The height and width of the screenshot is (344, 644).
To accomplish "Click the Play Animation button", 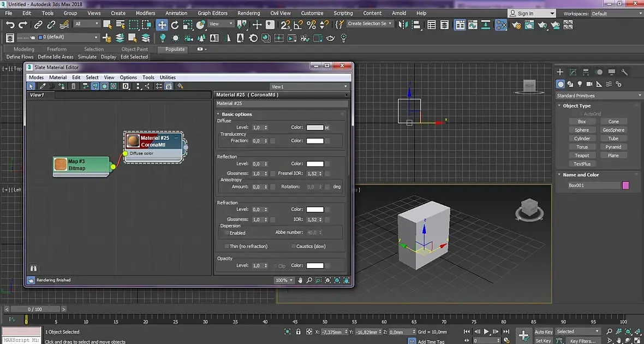I will click(x=486, y=332).
